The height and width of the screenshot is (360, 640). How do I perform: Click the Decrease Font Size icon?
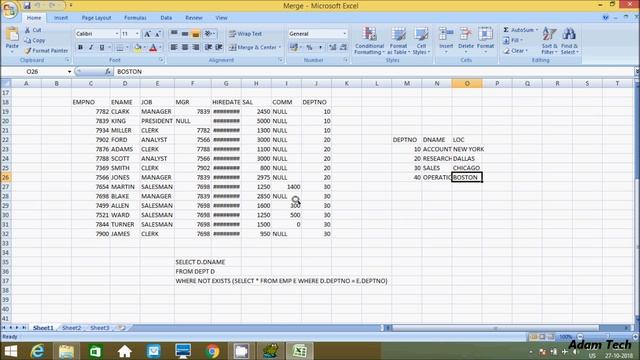[158, 34]
